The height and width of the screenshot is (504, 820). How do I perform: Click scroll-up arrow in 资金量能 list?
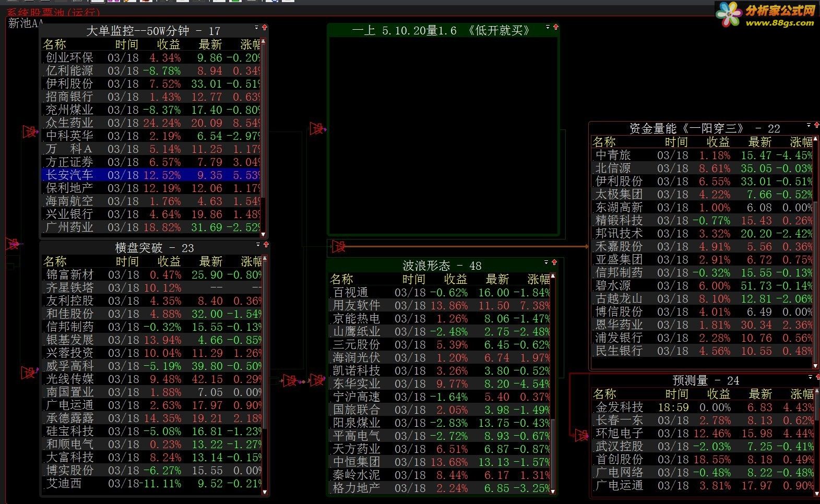pos(816,138)
